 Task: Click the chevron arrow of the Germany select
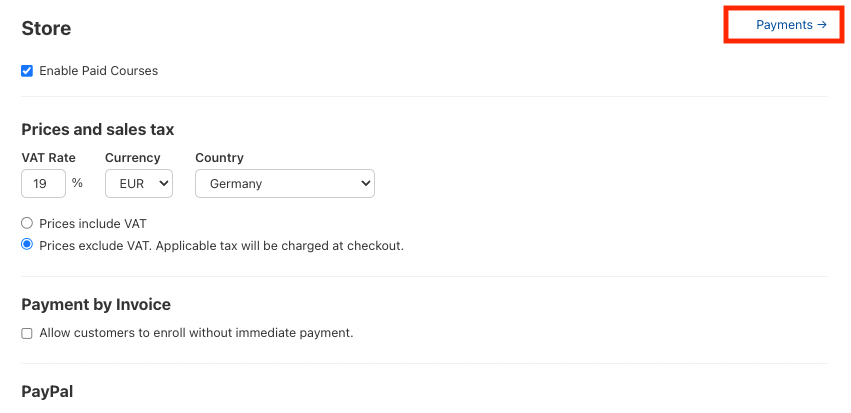(x=365, y=184)
